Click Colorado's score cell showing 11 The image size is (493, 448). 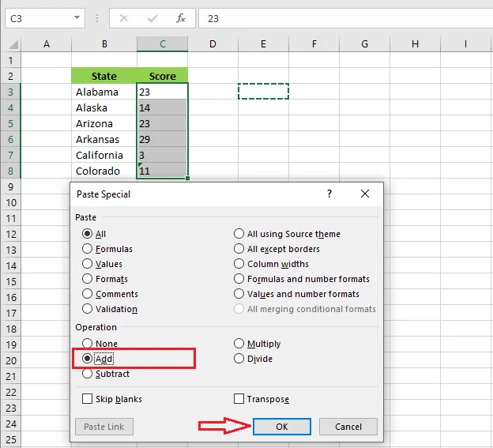pos(163,171)
